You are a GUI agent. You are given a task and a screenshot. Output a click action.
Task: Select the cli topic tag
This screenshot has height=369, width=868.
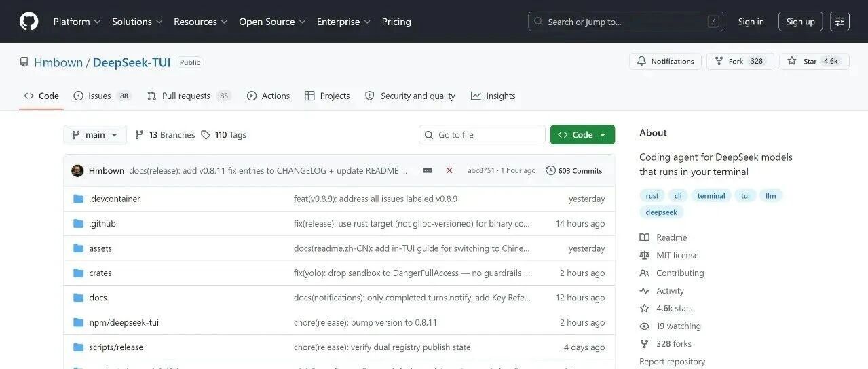(678, 195)
